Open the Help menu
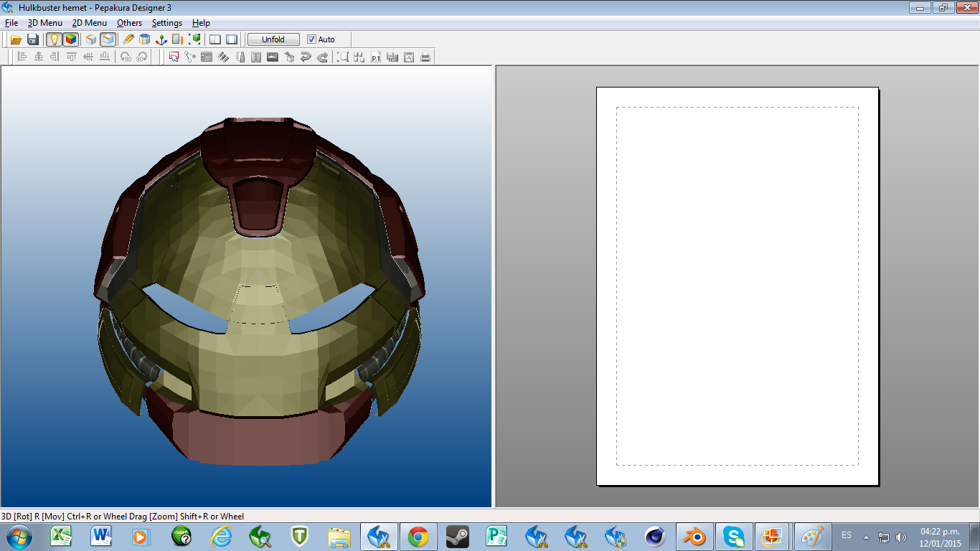980x551 pixels. tap(201, 23)
